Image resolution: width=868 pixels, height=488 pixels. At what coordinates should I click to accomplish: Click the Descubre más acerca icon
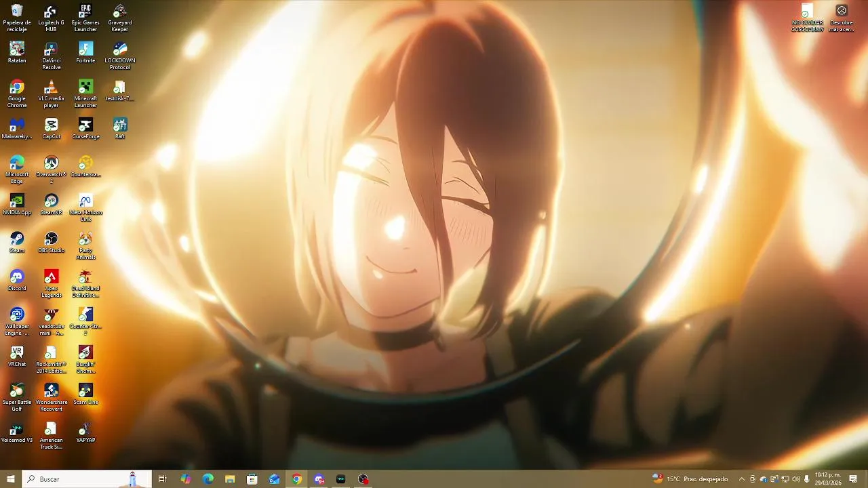pyautogui.click(x=842, y=18)
